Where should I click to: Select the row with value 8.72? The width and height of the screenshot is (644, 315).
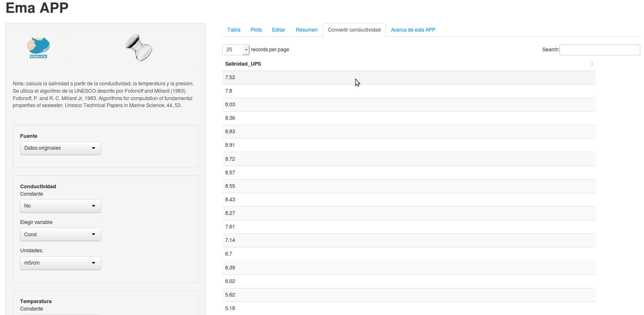click(409, 159)
